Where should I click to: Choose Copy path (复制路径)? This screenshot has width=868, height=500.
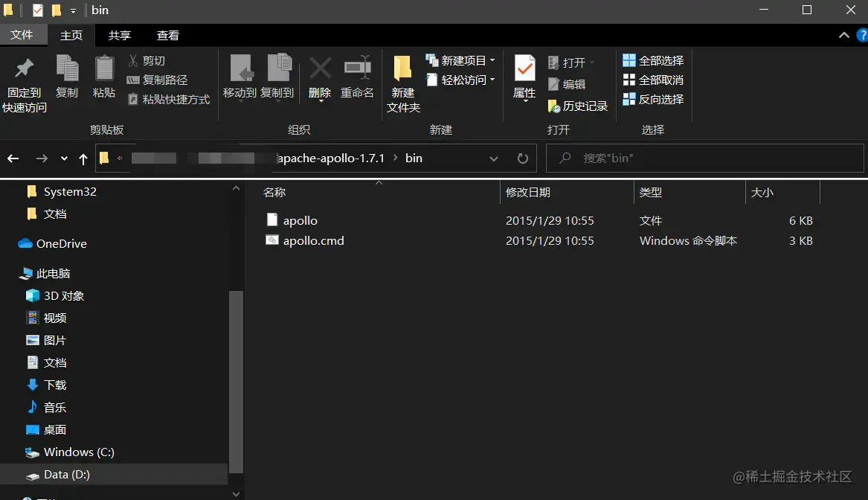pos(158,80)
